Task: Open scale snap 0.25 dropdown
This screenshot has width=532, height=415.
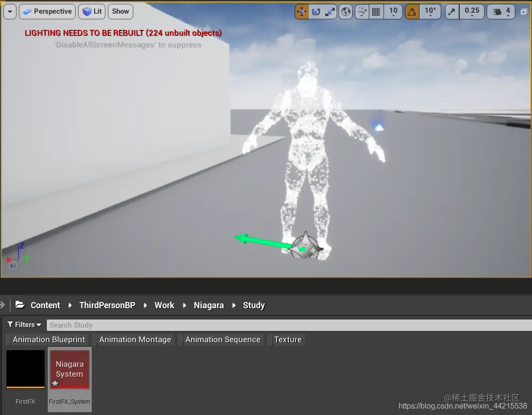Action: [472, 12]
